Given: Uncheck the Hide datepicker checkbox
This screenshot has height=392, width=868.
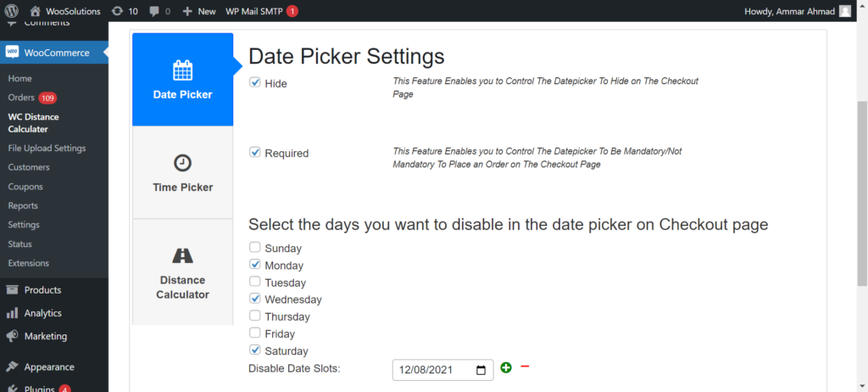Looking at the screenshot, I should (x=254, y=82).
